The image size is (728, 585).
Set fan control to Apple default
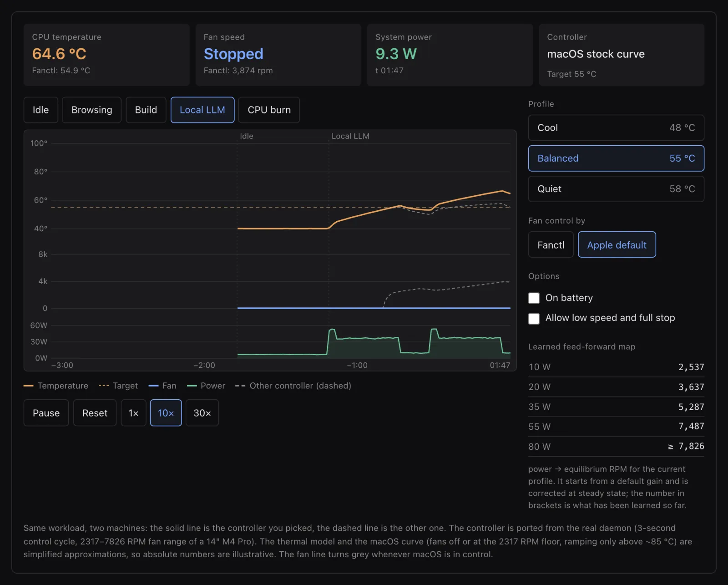[x=617, y=245]
